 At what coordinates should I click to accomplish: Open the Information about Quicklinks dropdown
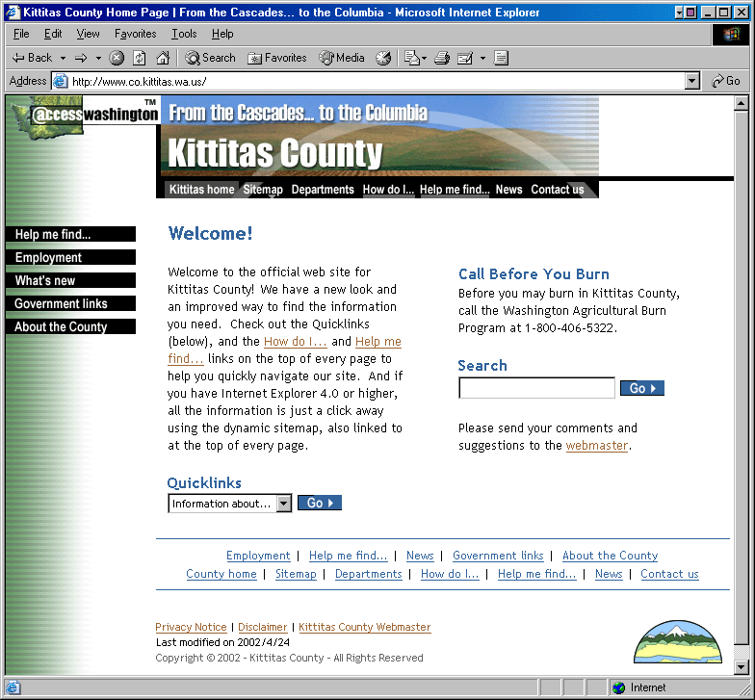[229, 504]
